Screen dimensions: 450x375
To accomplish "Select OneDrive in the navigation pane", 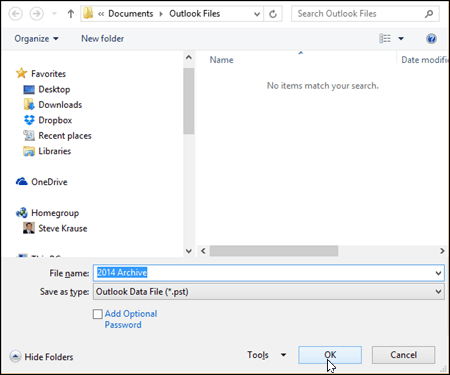I will (x=49, y=182).
